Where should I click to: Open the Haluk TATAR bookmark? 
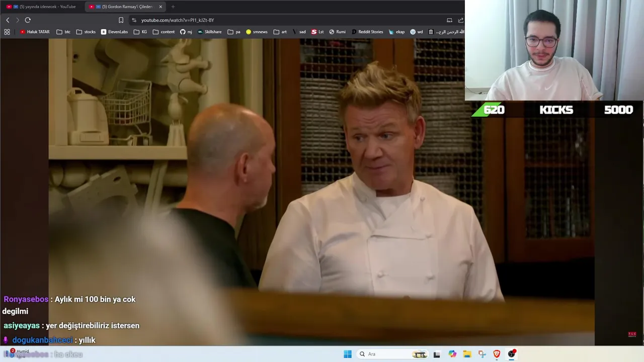pyautogui.click(x=35, y=32)
